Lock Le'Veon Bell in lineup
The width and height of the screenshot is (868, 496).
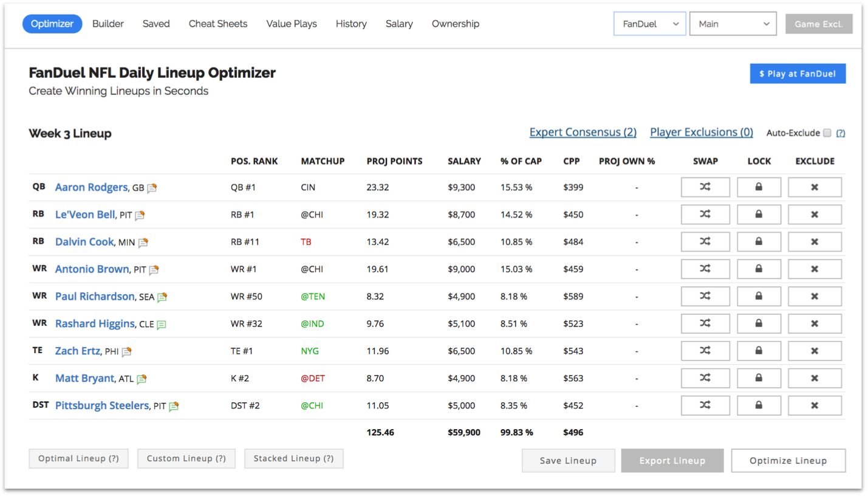(759, 215)
